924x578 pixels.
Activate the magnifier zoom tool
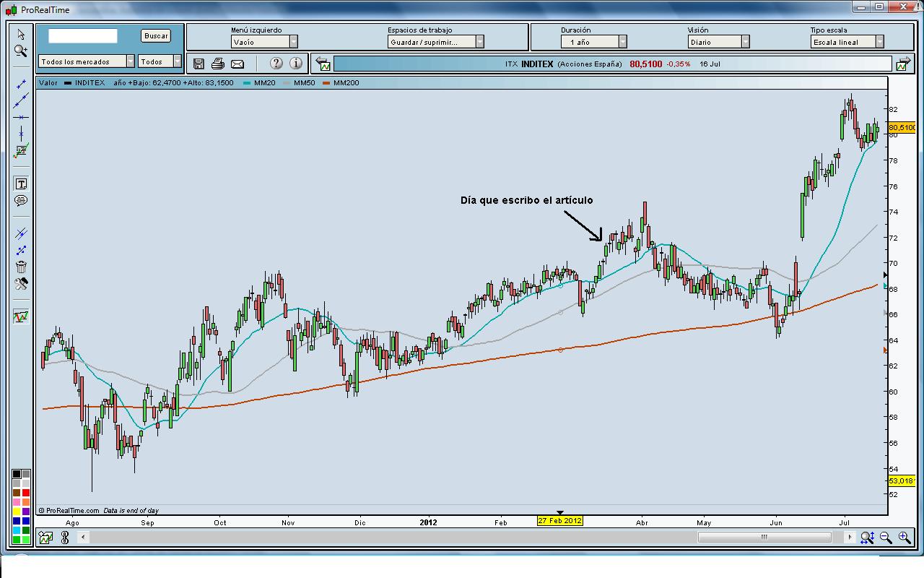[x=21, y=51]
